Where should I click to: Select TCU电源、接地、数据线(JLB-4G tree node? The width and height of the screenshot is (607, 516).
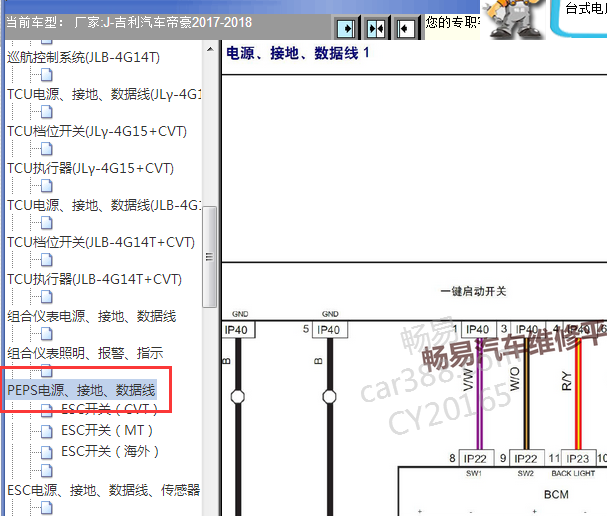tap(104, 205)
